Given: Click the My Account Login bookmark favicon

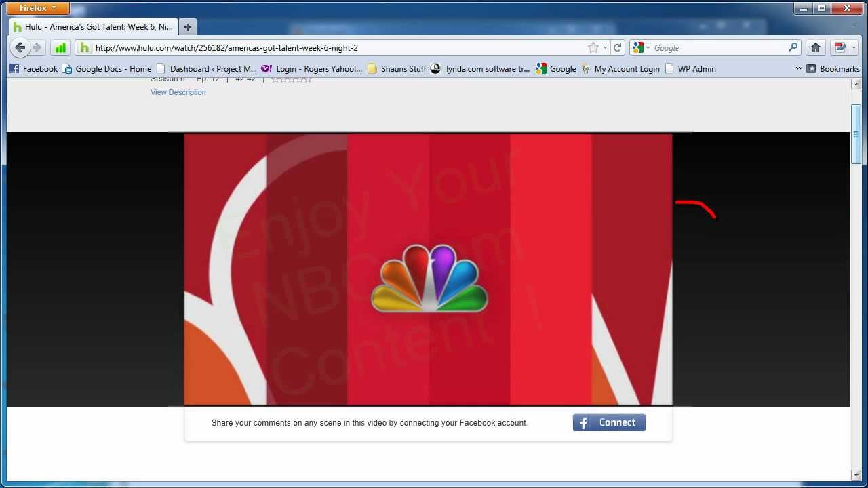Looking at the screenshot, I should (586, 68).
